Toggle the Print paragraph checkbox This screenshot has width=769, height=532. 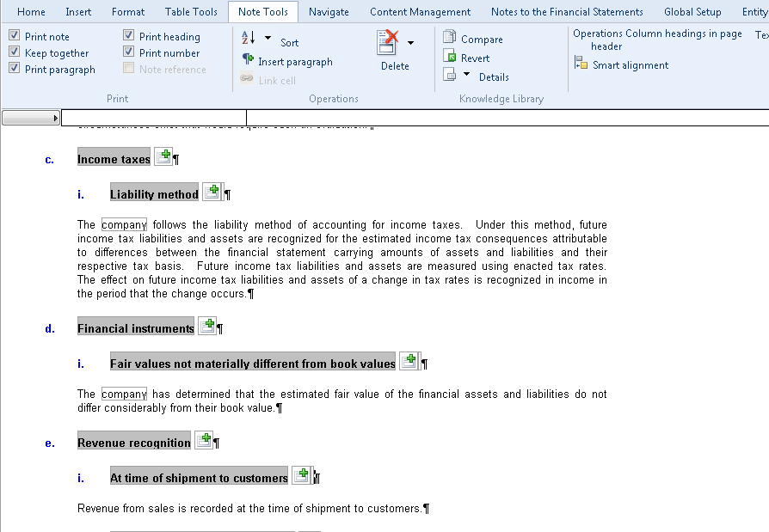pyautogui.click(x=15, y=68)
